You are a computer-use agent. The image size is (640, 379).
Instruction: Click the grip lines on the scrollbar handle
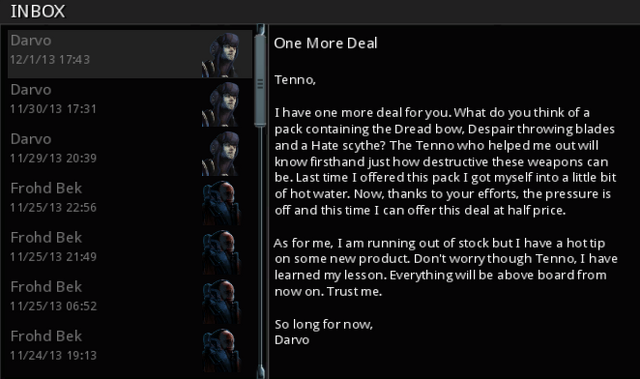(x=260, y=84)
